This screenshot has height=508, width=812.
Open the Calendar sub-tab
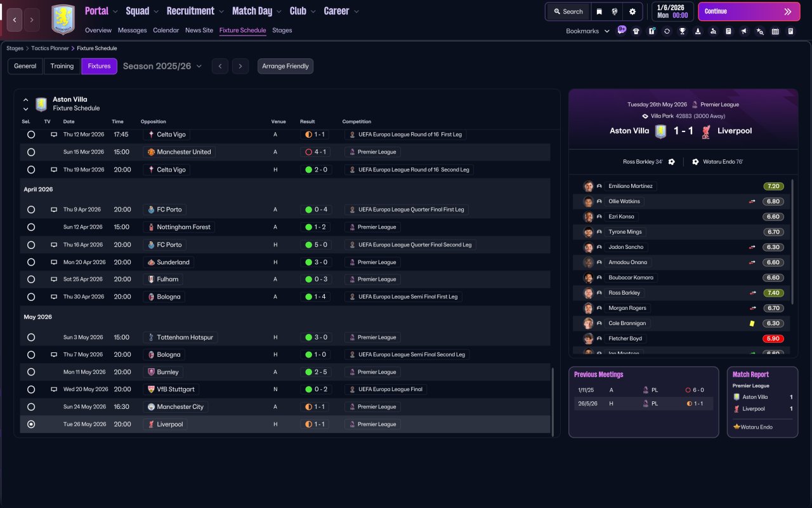[166, 30]
